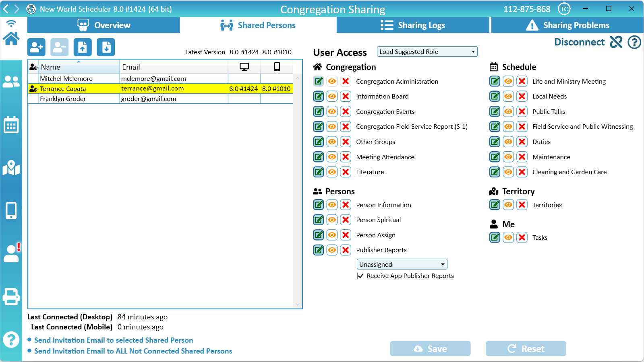Click the upload file icon
Viewport: 644px width, 362px height.
pos(83,47)
